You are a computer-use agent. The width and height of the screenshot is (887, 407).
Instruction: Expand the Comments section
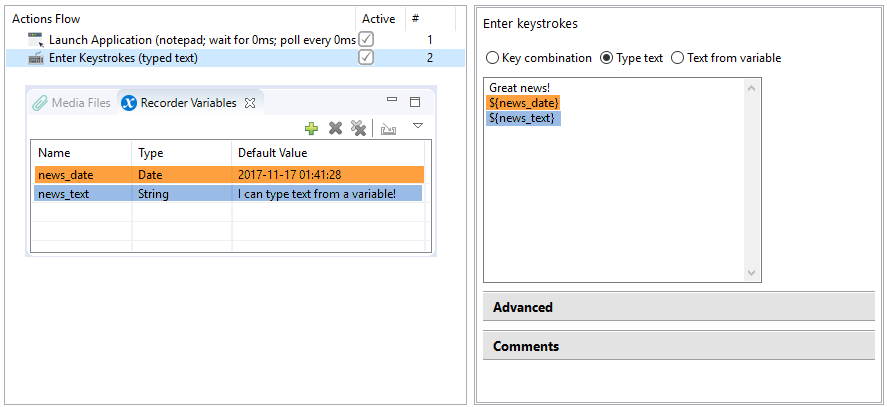tap(679, 346)
